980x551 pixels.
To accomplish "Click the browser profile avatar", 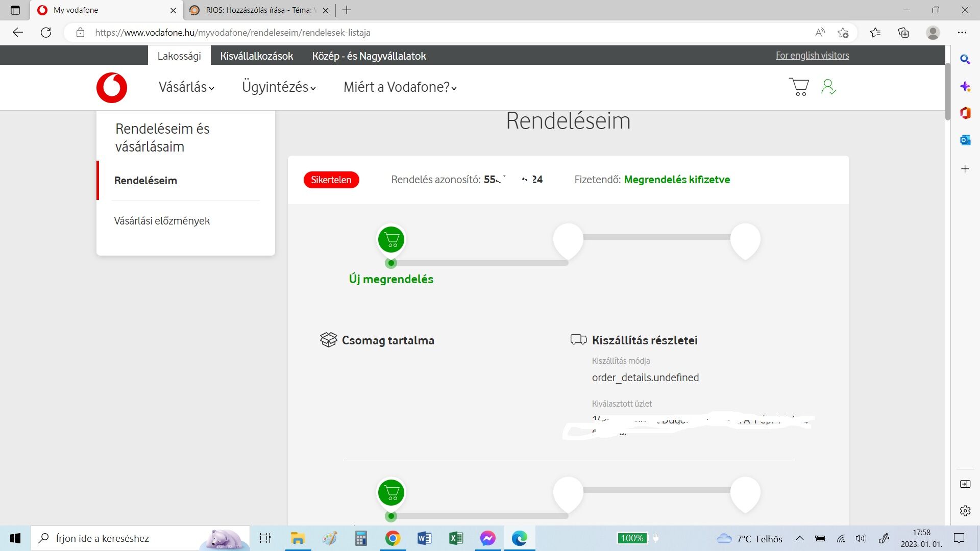I will [x=933, y=33].
